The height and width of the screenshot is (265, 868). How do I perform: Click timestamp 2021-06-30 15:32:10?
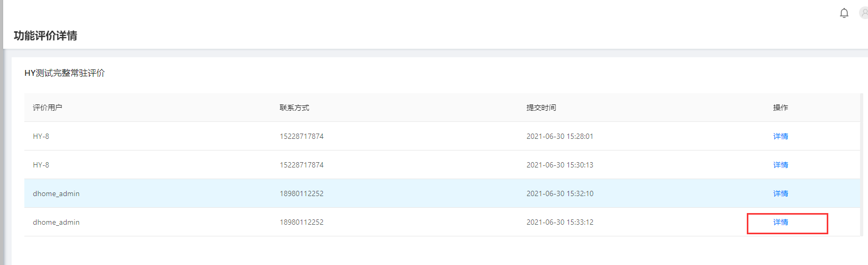click(x=560, y=193)
